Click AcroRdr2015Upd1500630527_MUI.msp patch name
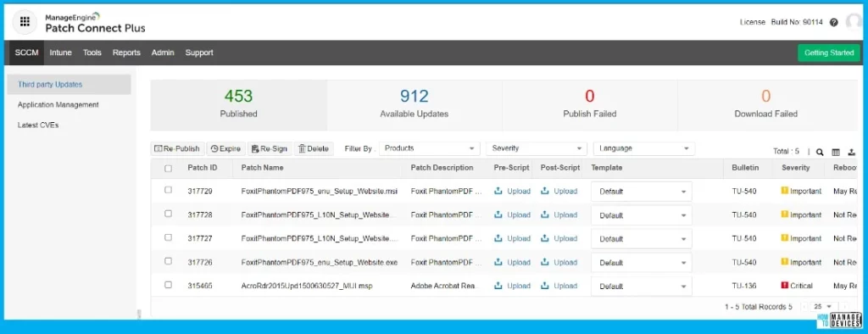Viewport: 868px width, 334px height. coord(307,287)
